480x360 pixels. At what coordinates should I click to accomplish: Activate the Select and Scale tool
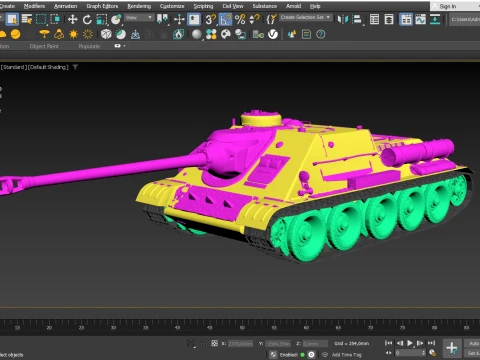102,20
